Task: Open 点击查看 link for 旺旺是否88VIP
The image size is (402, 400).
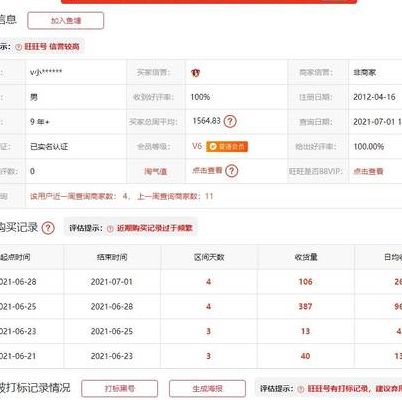Action: click(368, 171)
